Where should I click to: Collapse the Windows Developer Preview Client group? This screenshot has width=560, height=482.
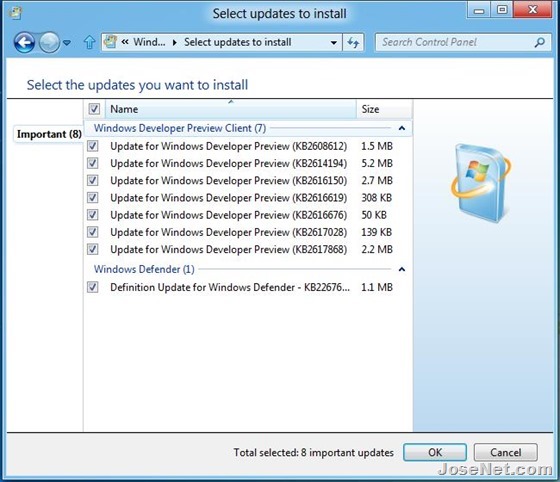point(402,128)
